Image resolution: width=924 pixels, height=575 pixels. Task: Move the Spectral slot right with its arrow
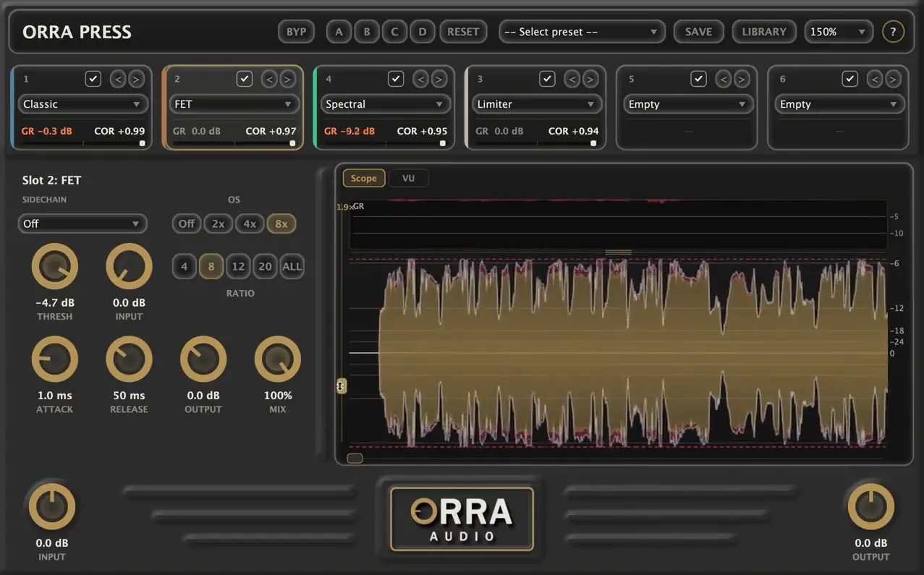pos(438,79)
